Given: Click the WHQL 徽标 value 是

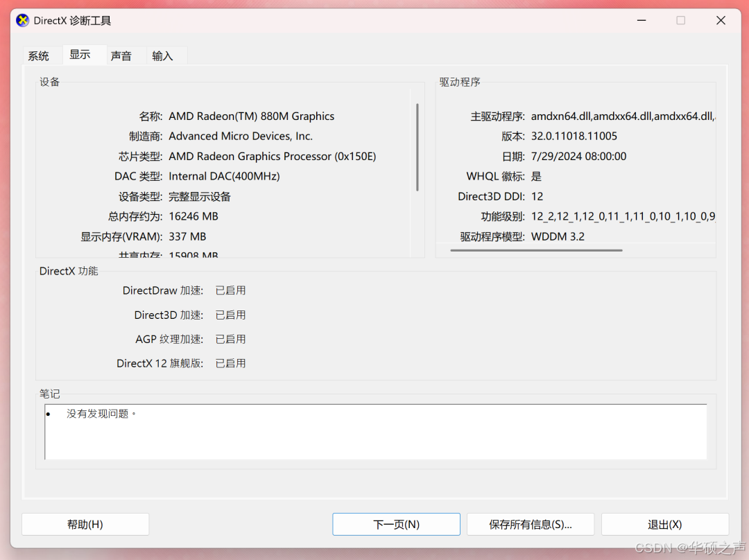Looking at the screenshot, I should point(536,177).
